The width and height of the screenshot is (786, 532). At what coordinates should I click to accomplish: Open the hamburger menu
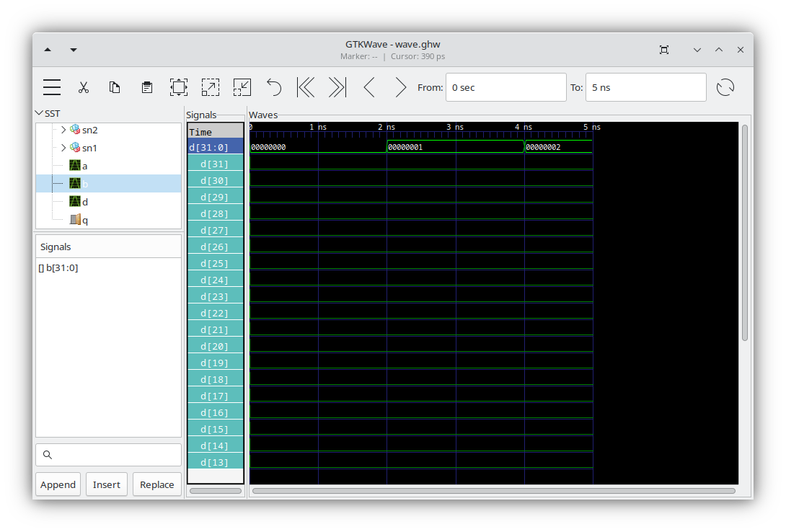51,87
